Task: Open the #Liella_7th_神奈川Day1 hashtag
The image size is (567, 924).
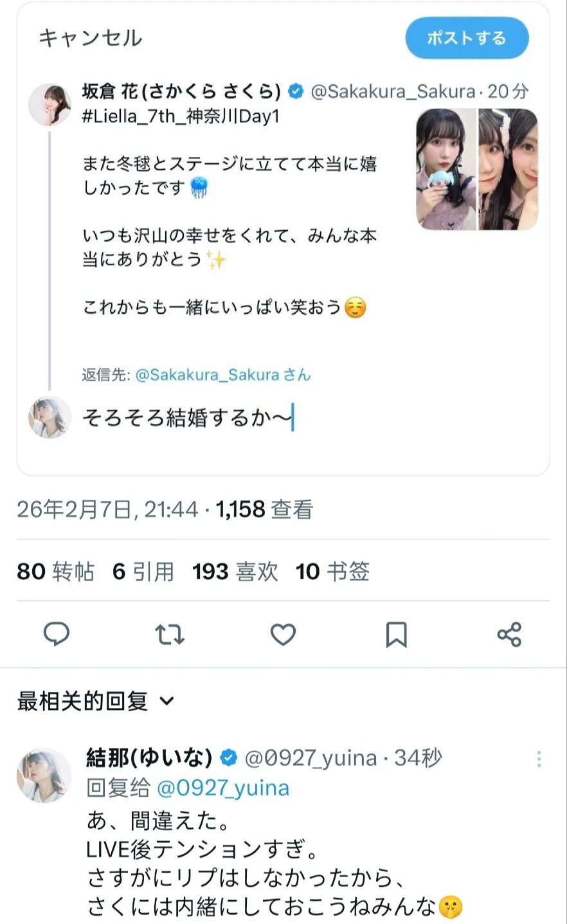Action: coord(181,117)
